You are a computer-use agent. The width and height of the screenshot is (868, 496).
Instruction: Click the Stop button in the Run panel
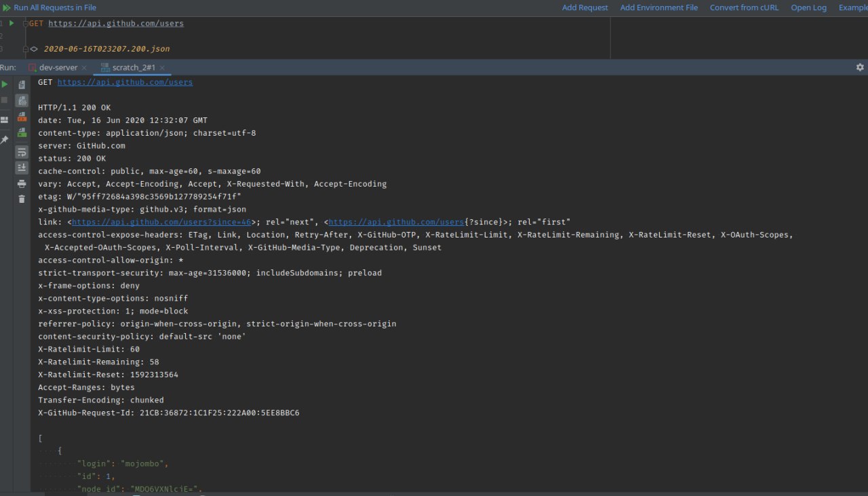click(x=5, y=100)
